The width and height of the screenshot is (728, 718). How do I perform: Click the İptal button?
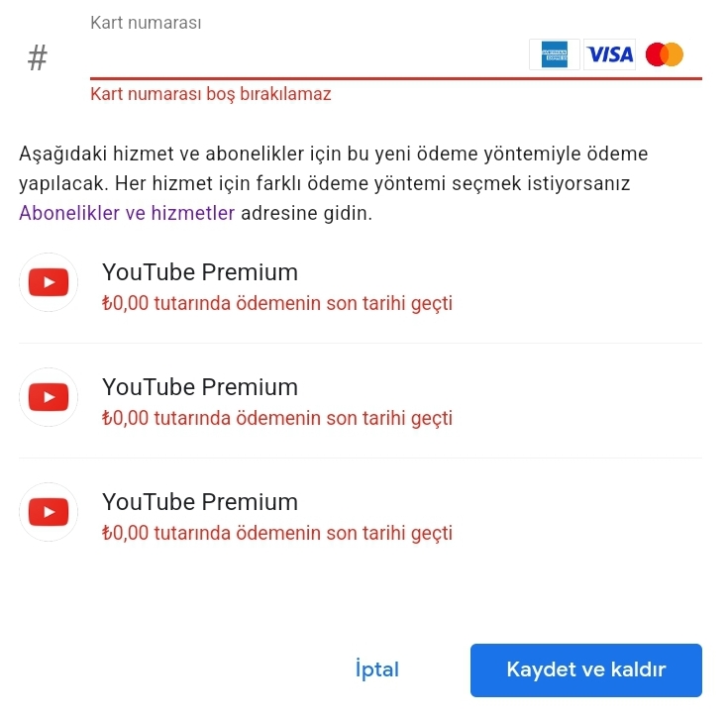[377, 669]
